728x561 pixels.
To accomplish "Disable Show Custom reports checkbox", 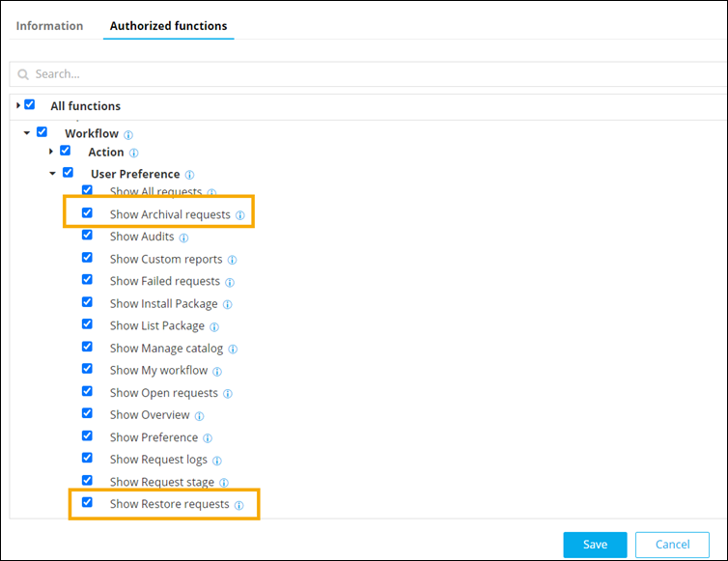I will [87, 257].
